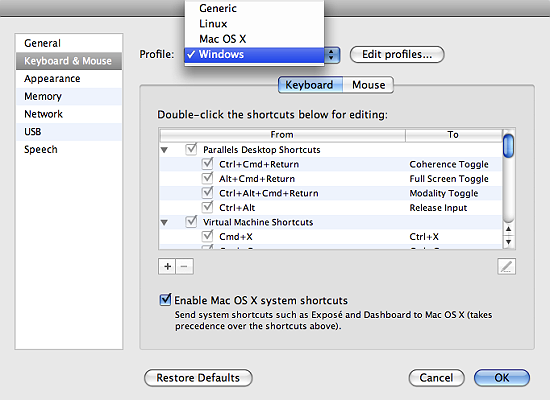Select Keyboard & Mouse in the sidebar
The image size is (550, 400).
pos(69,61)
